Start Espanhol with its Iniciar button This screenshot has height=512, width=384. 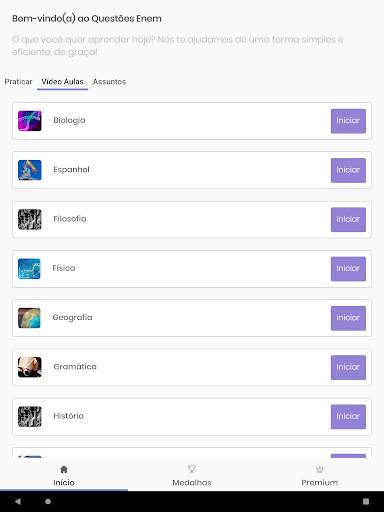348,170
